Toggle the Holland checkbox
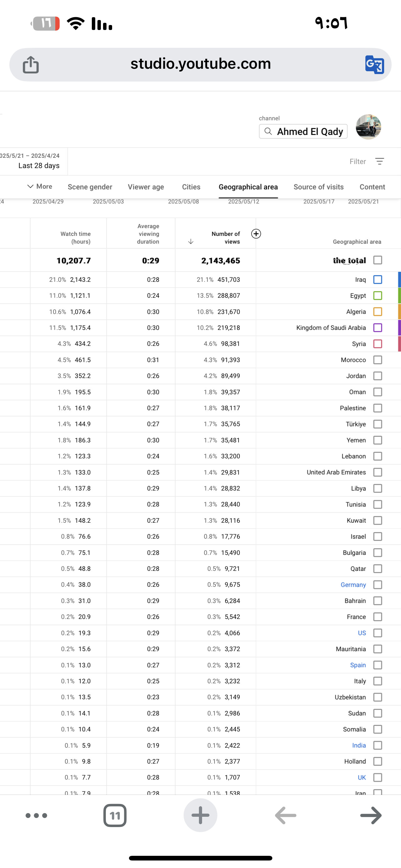This screenshot has height=868, width=401. [378, 761]
